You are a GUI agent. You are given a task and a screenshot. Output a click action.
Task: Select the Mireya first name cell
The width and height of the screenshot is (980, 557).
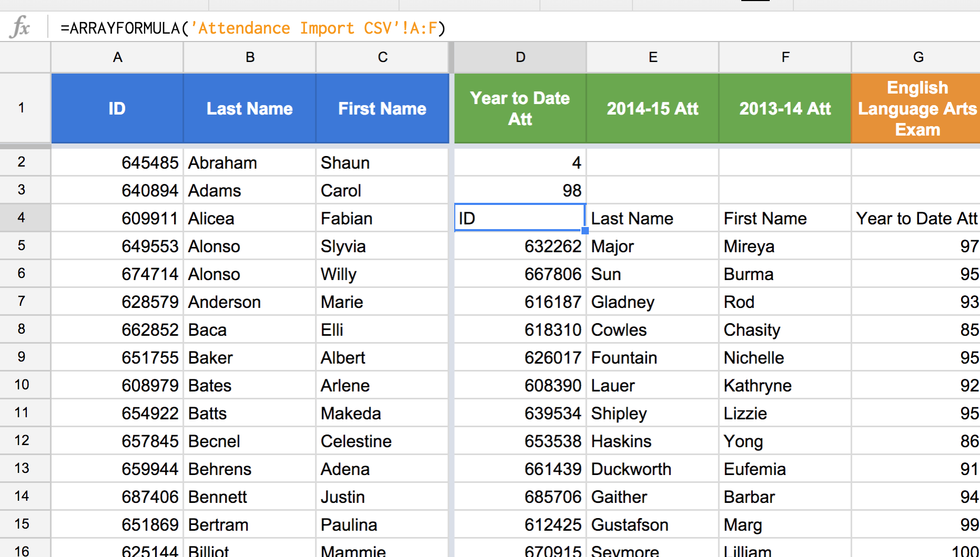tap(785, 246)
